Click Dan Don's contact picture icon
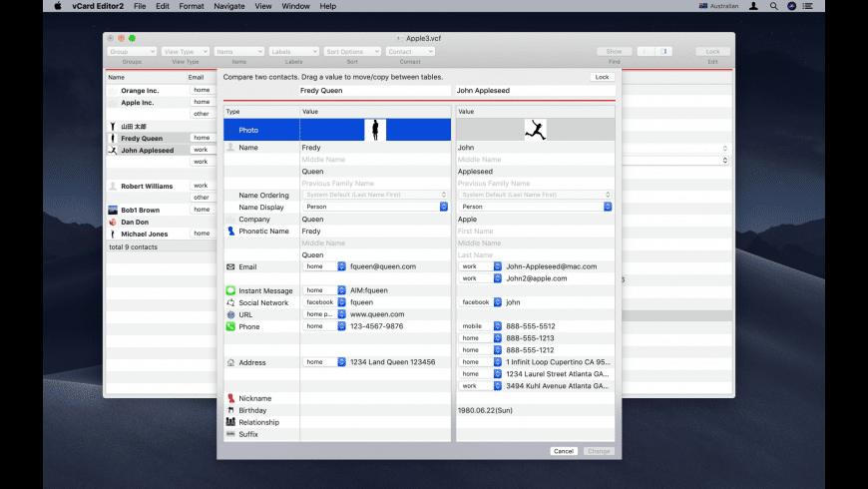Image resolution: width=868 pixels, height=489 pixels. 113,223
